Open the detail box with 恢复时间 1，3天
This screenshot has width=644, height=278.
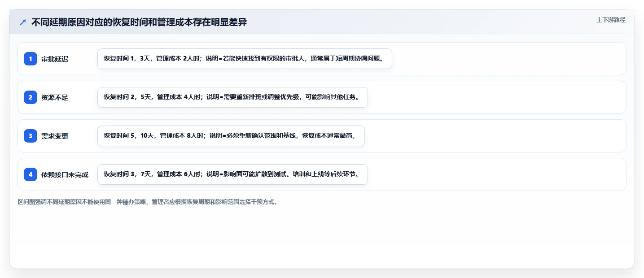tap(245, 59)
